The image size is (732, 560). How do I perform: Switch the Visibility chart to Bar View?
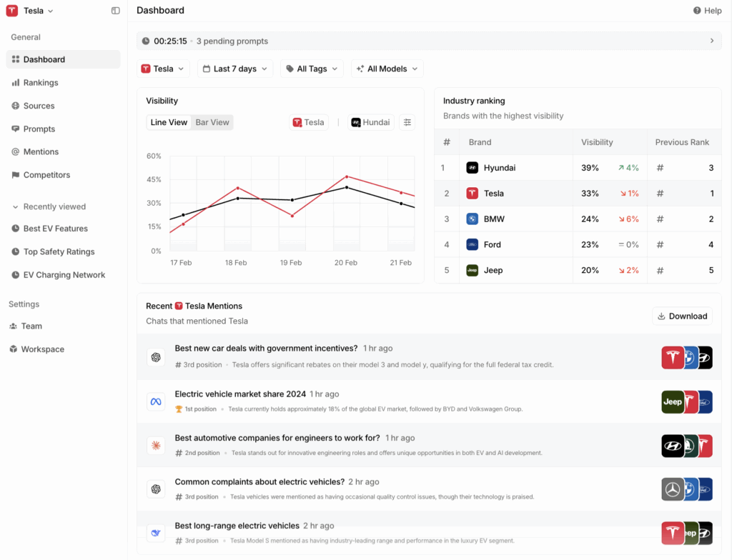point(212,122)
